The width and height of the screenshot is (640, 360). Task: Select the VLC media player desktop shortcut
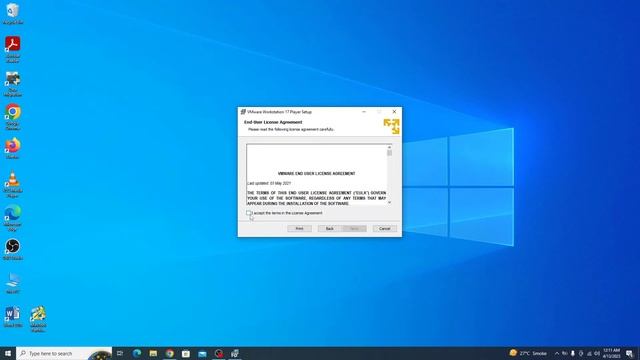pos(13,184)
